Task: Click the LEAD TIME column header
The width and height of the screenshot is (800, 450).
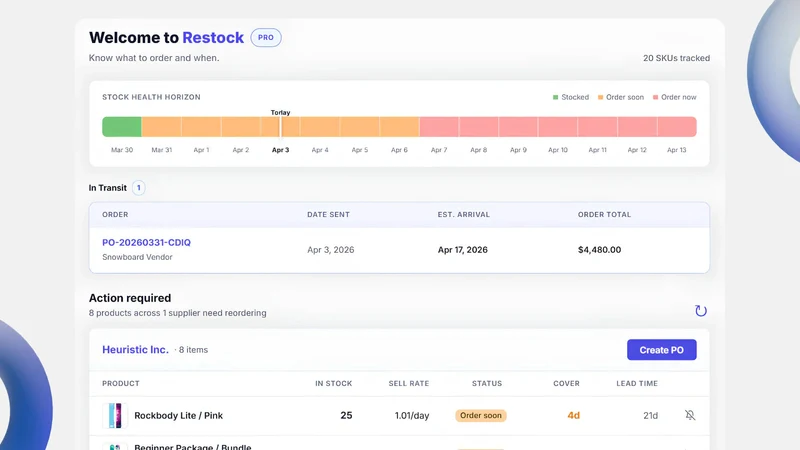Action: [637, 384]
